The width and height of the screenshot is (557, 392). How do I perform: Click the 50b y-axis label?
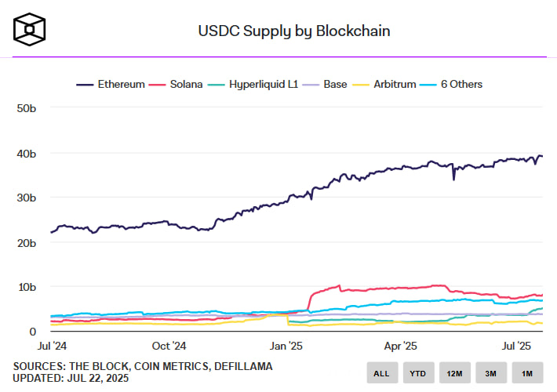pyautogui.click(x=27, y=107)
